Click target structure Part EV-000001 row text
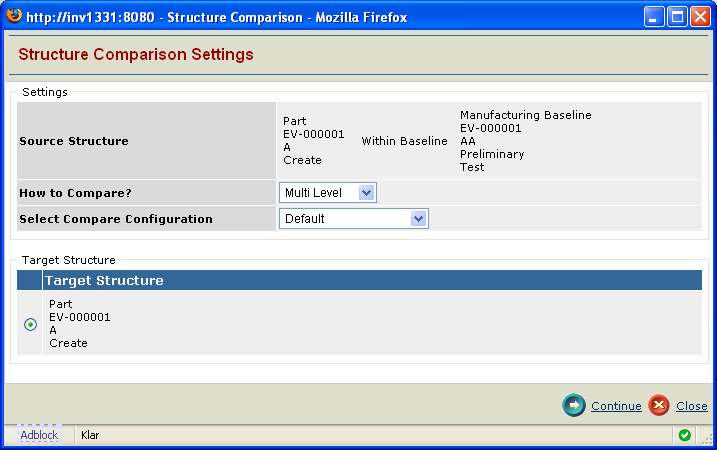Screen dimensions: 717x450 [79, 323]
